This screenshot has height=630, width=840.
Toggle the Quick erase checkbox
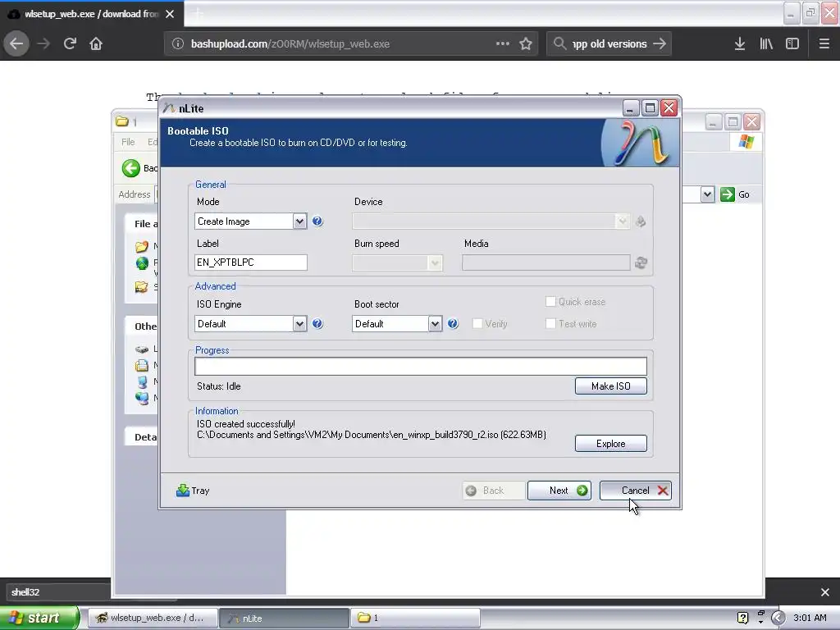(x=550, y=302)
